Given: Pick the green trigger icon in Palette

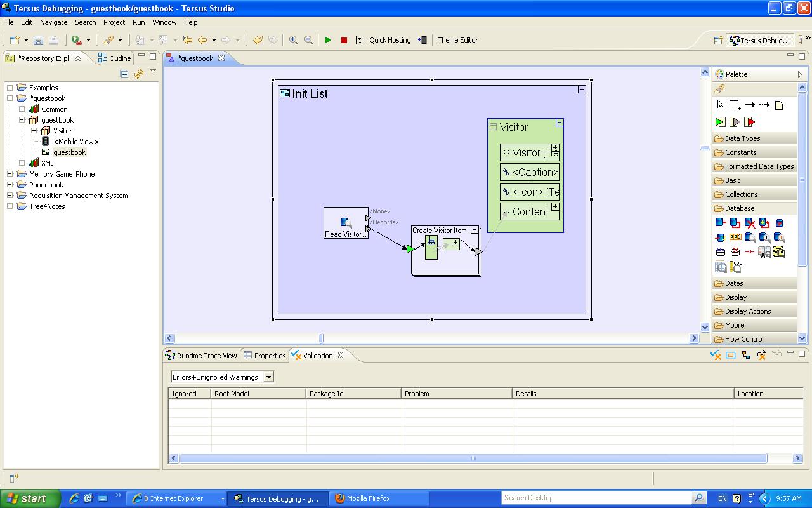Looking at the screenshot, I should coord(720,122).
